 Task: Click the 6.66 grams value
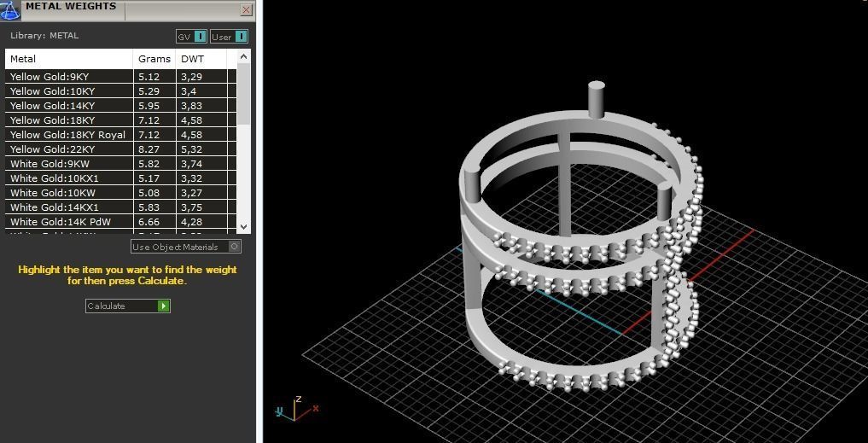tap(149, 222)
